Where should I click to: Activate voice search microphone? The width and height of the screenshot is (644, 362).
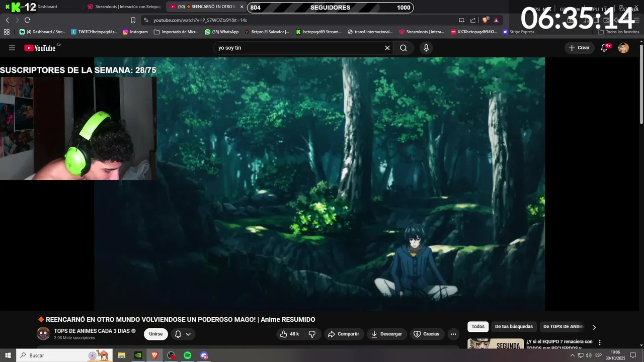[x=426, y=48]
